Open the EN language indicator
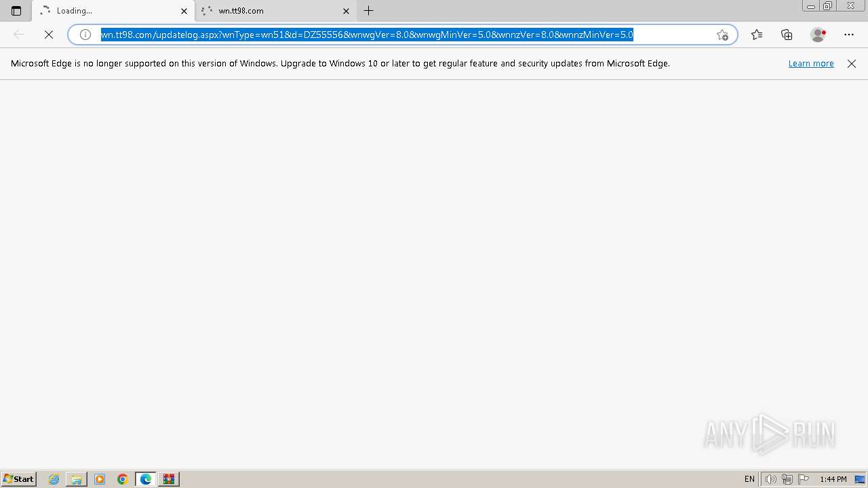868x488 pixels. [x=749, y=479]
